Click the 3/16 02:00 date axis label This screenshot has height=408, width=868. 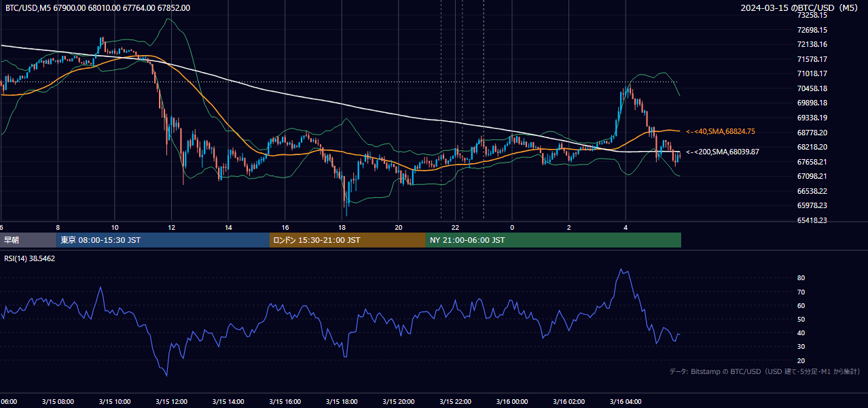(568, 401)
